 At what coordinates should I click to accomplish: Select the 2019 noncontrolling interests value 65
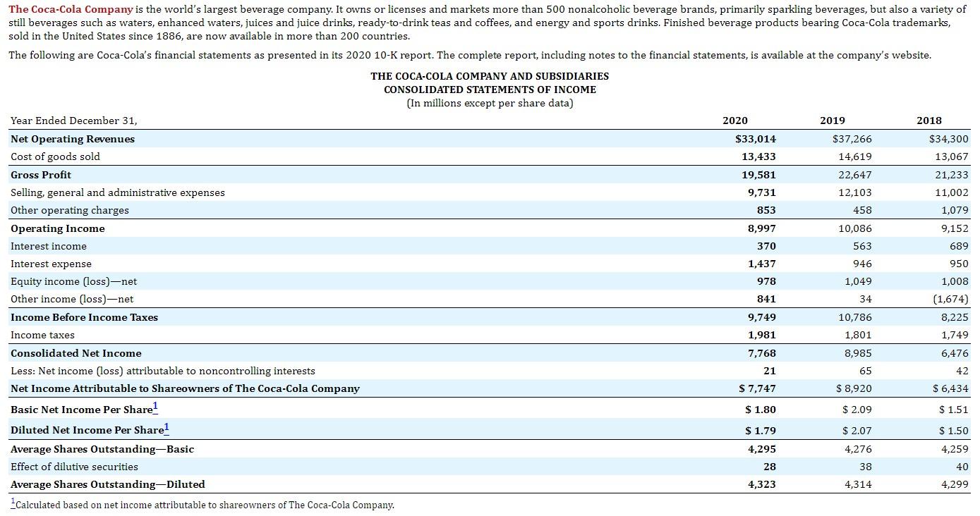(865, 371)
